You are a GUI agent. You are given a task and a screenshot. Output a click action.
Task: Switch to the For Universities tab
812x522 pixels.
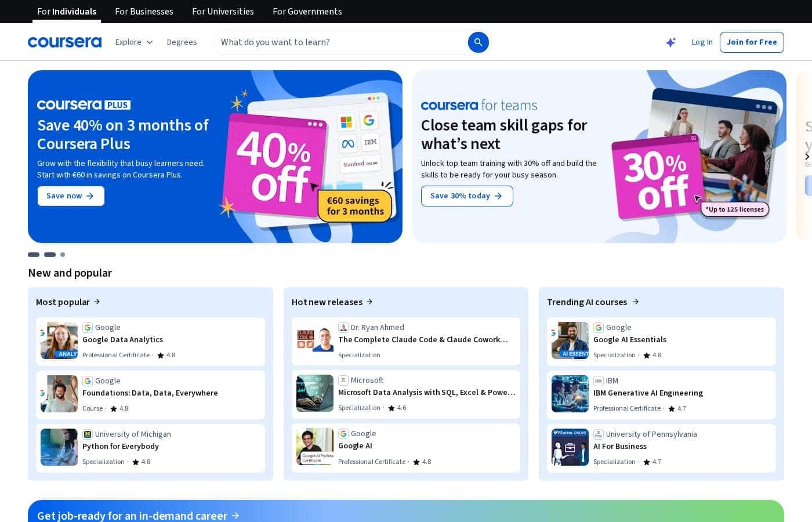pyautogui.click(x=223, y=12)
